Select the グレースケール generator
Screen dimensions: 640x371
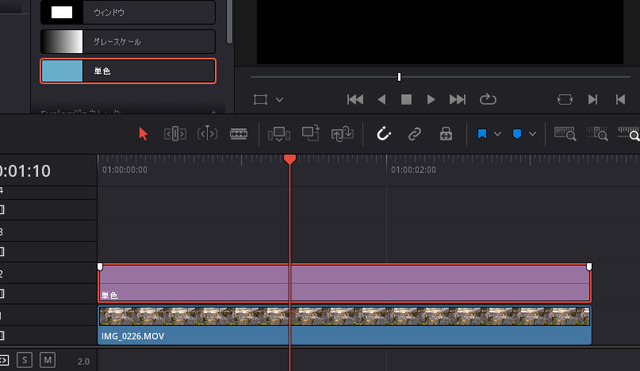[128, 41]
